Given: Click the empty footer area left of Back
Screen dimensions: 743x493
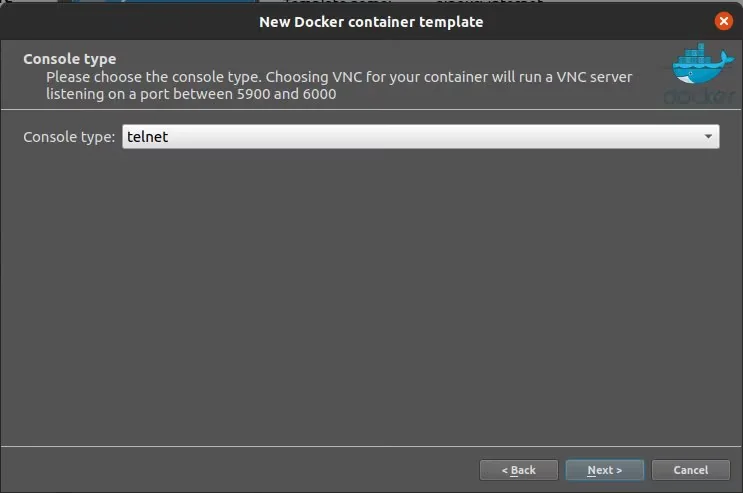Looking at the screenshot, I should tap(240, 470).
